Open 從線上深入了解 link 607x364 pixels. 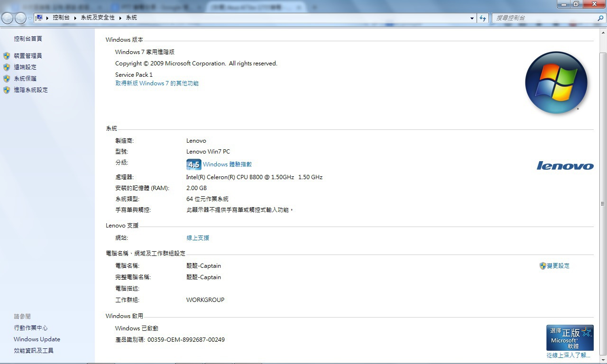[x=569, y=355]
